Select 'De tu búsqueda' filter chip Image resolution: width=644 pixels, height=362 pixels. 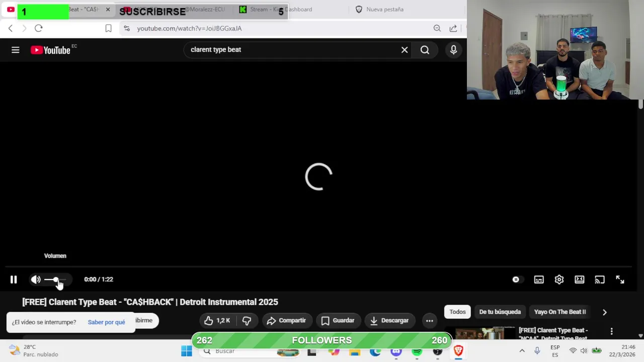coord(500,312)
